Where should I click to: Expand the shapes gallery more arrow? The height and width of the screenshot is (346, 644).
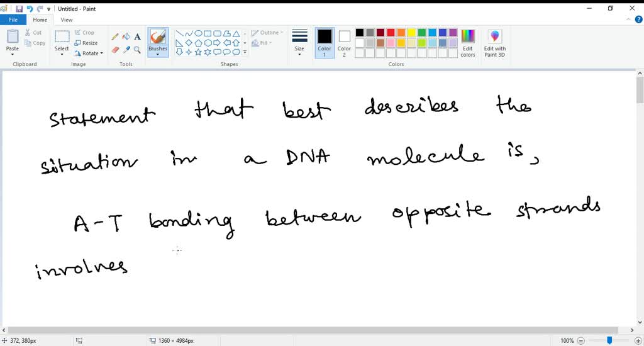click(x=245, y=52)
